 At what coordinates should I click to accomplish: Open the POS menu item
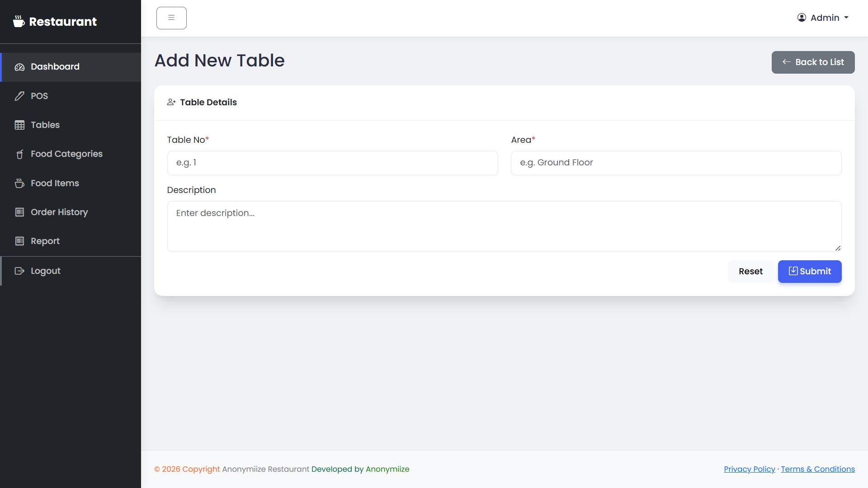71,96
